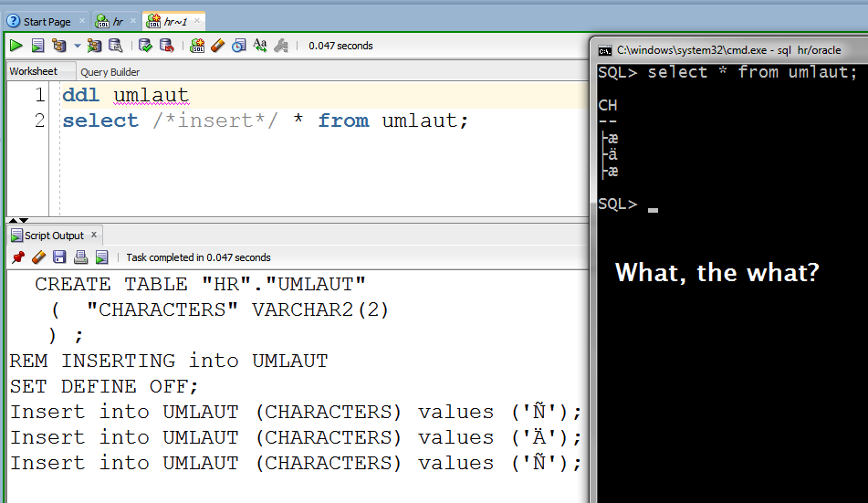Image resolution: width=868 pixels, height=503 pixels.
Task: Click the line number 2 in gutter
Action: pos(39,121)
